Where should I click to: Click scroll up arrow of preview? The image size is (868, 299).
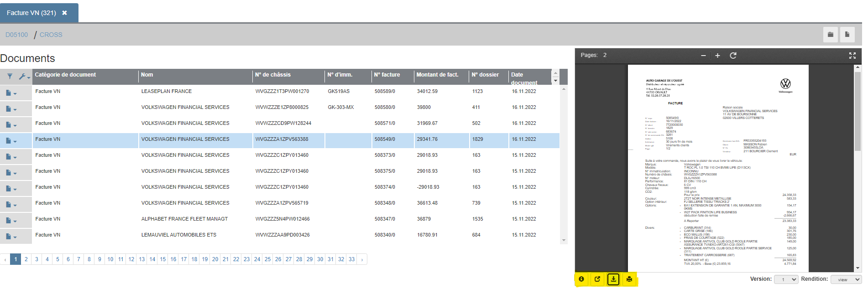[858, 67]
